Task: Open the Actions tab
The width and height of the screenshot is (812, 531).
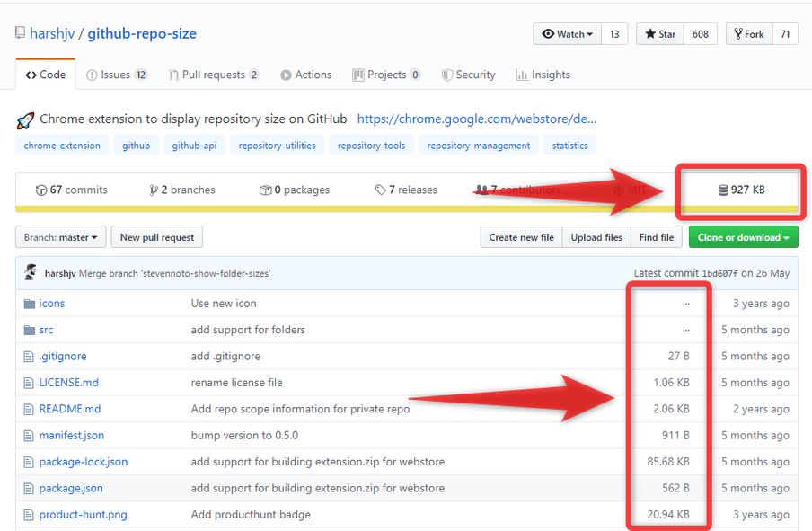Action: (x=305, y=75)
